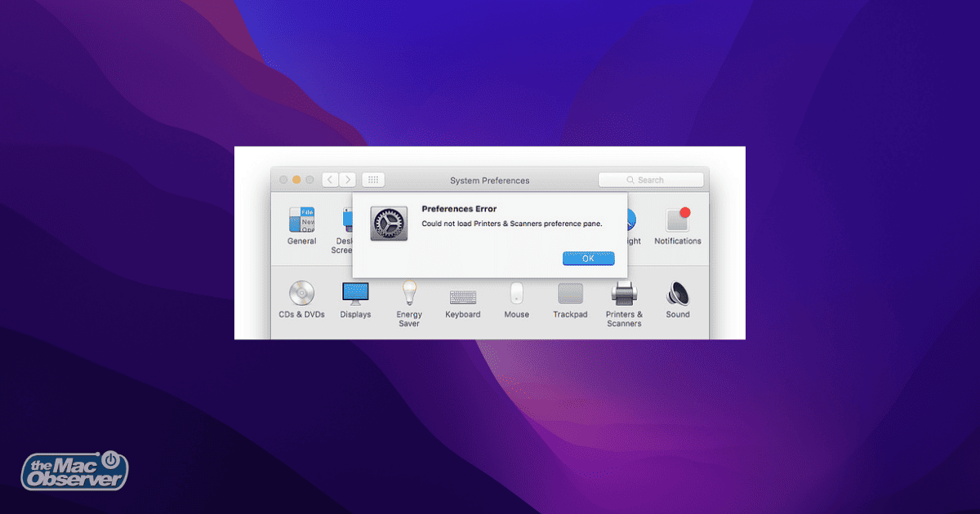This screenshot has height=514, width=980.
Task: Click the Mac Observer logo
Action: point(74,471)
